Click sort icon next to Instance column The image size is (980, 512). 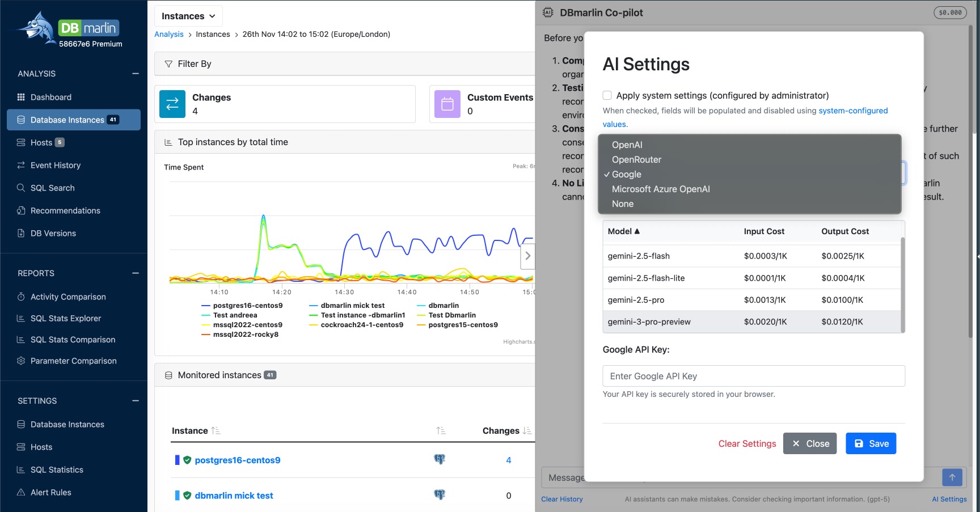tap(216, 431)
